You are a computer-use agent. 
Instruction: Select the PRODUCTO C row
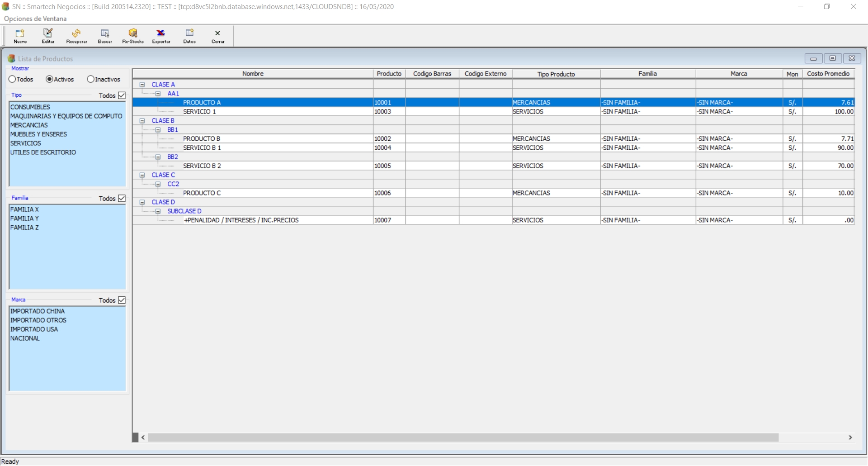(x=493, y=193)
